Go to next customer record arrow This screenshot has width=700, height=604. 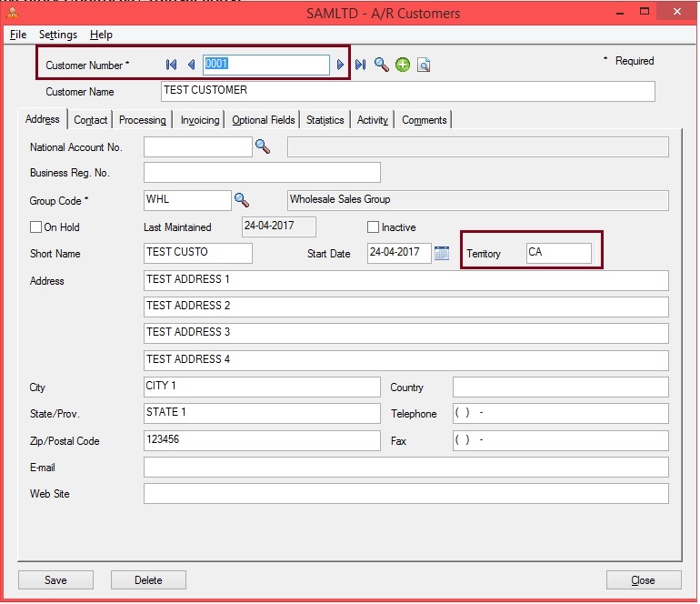tap(340, 65)
